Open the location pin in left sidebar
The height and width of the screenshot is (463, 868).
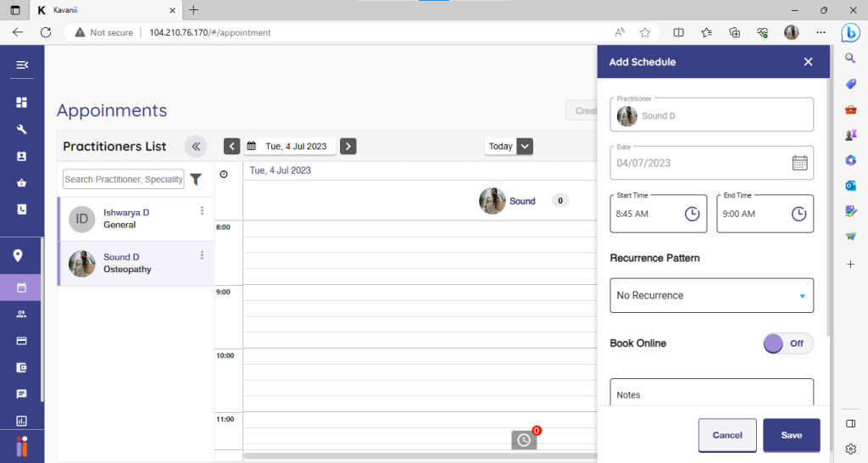(x=21, y=256)
